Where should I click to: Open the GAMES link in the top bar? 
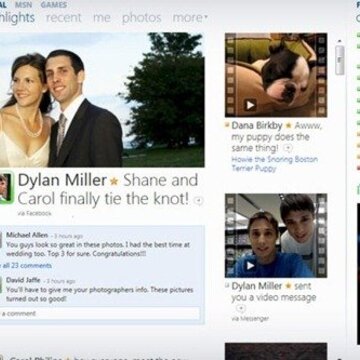pos(54,5)
